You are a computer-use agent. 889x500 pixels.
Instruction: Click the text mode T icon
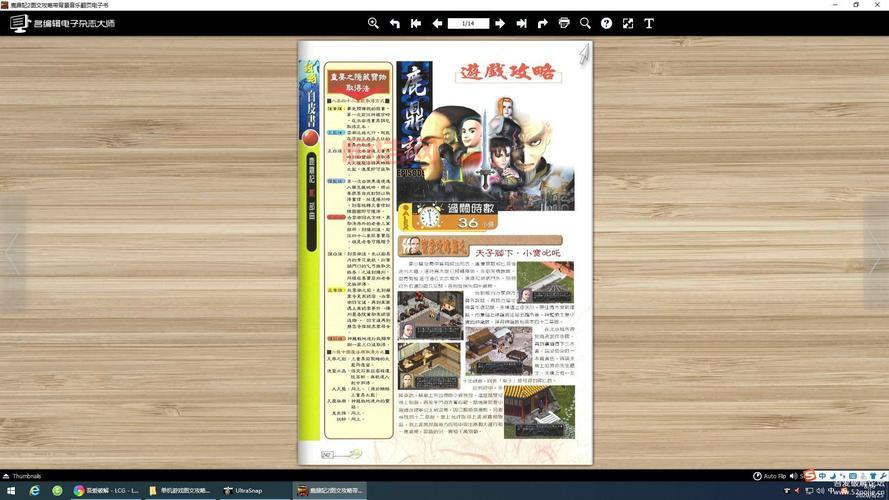point(649,23)
